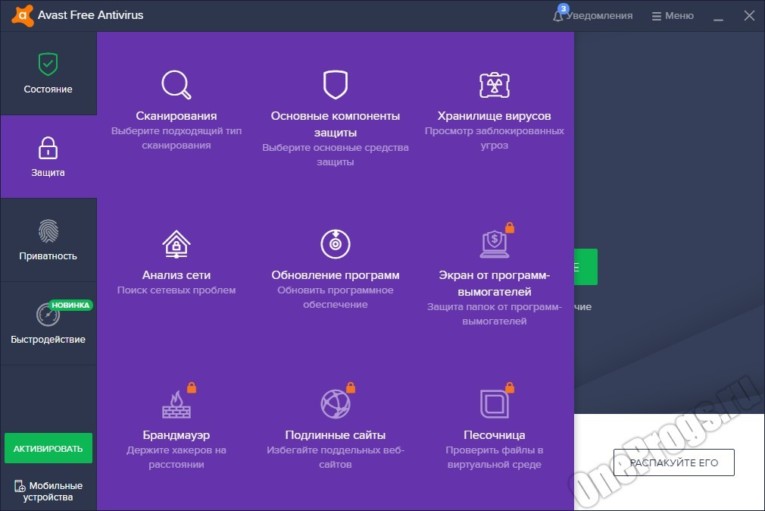Click 'Выберите основные средства защиты' text
Viewport: 765px width, 511px height.
(x=335, y=155)
